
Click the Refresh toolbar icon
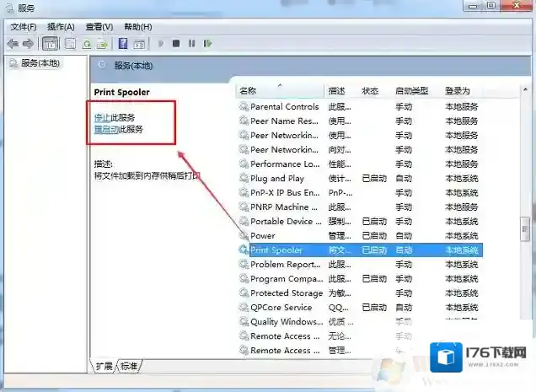point(87,44)
